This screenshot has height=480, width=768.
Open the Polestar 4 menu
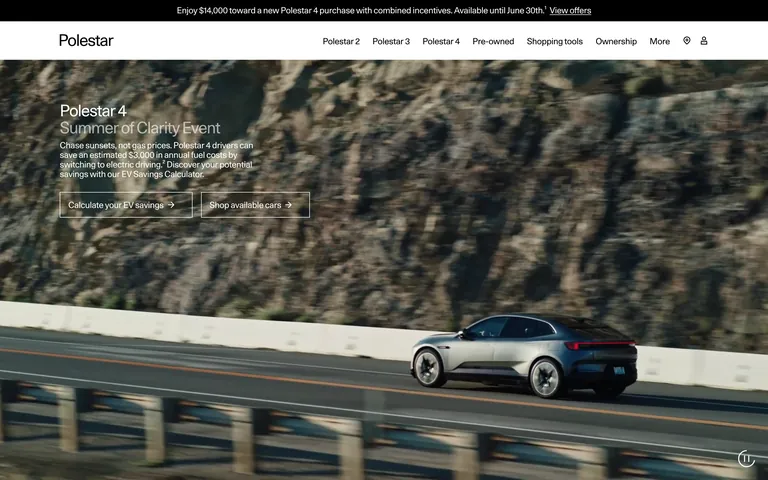pos(441,41)
